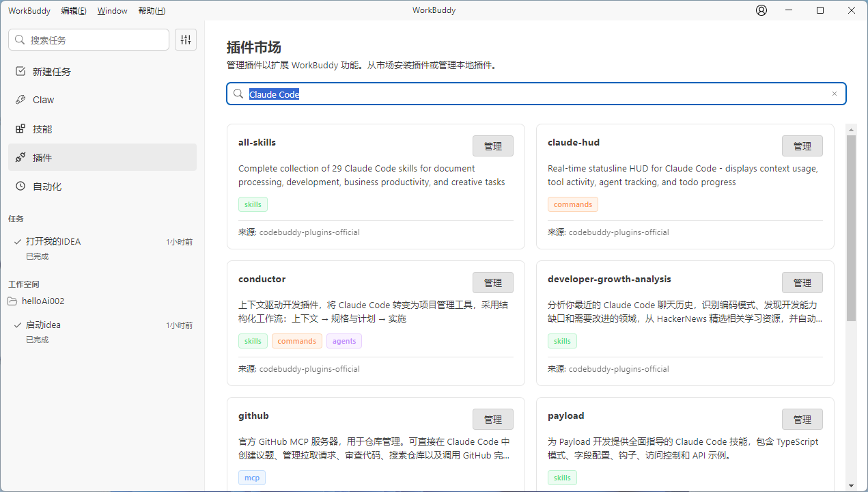Viewport: 868px width, 492px height.
Task: Open the 自动化 section
Action: 102,186
